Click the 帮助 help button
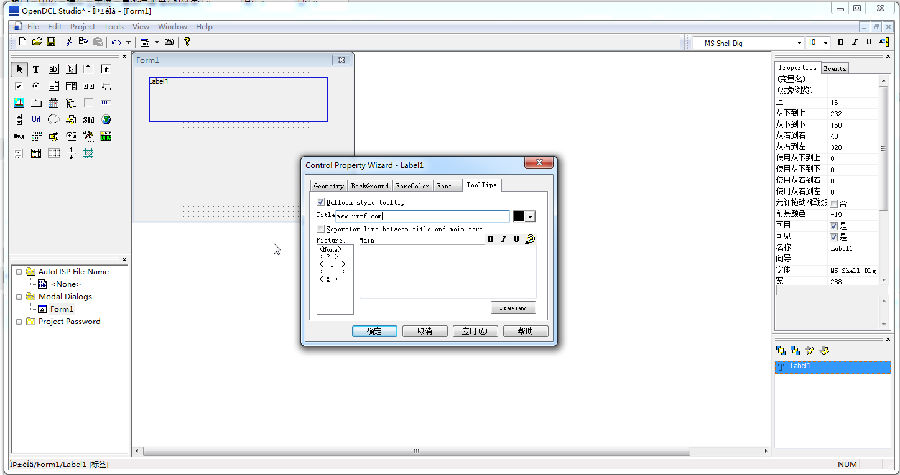Viewport: 900px width, 475px height. coord(525,331)
